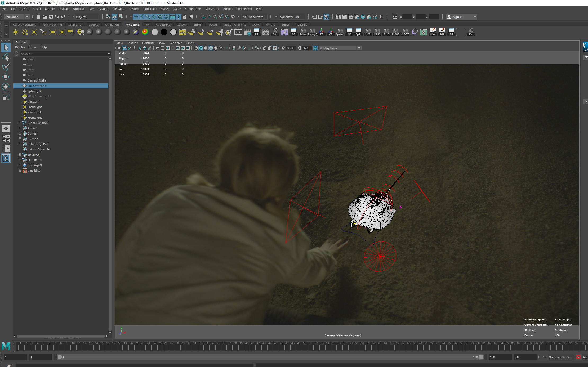This screenshot has height=367, width=588.
Task: Open the Arnold menu
Action: [228, 9]
